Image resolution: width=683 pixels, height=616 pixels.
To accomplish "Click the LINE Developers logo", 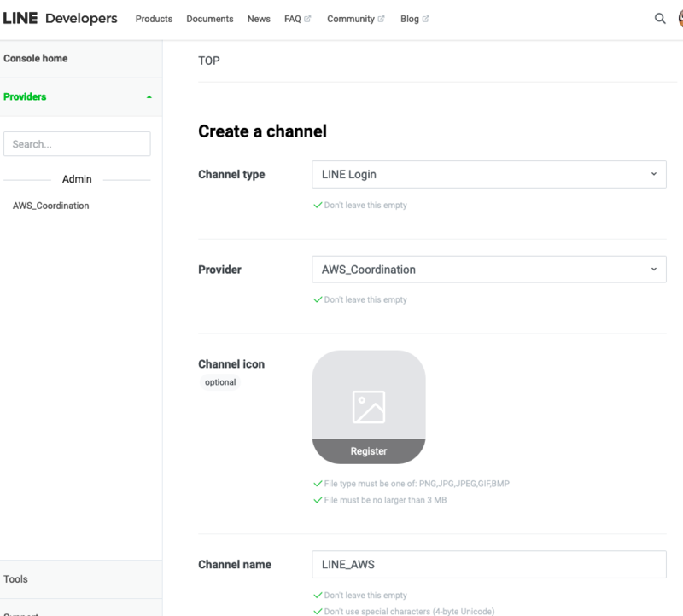I will coord(60,18).
